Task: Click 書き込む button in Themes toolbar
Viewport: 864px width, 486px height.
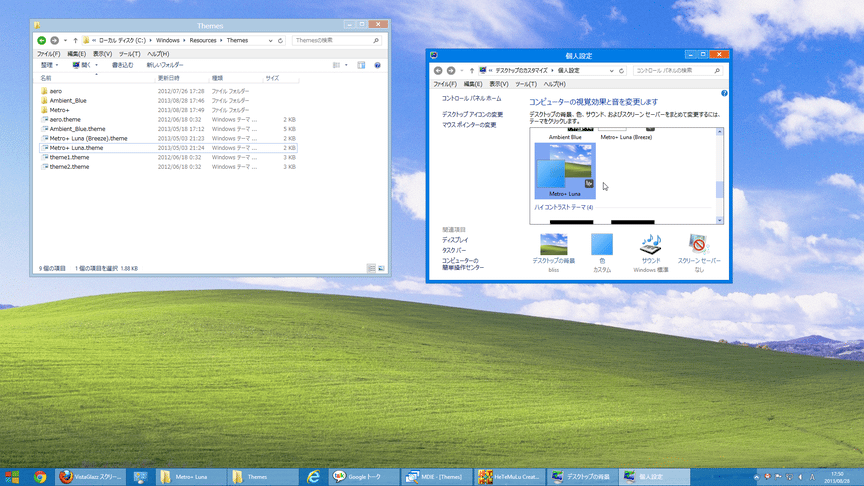Action: [122, 65]
